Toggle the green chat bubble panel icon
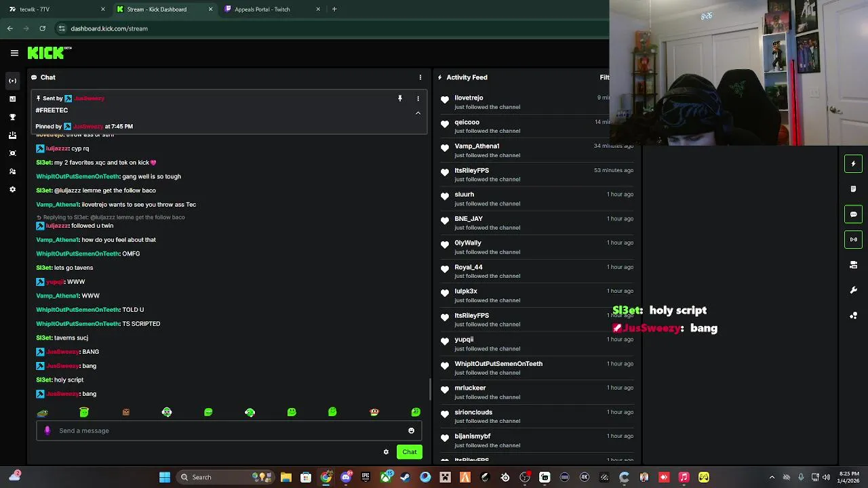 coord(853,214)
